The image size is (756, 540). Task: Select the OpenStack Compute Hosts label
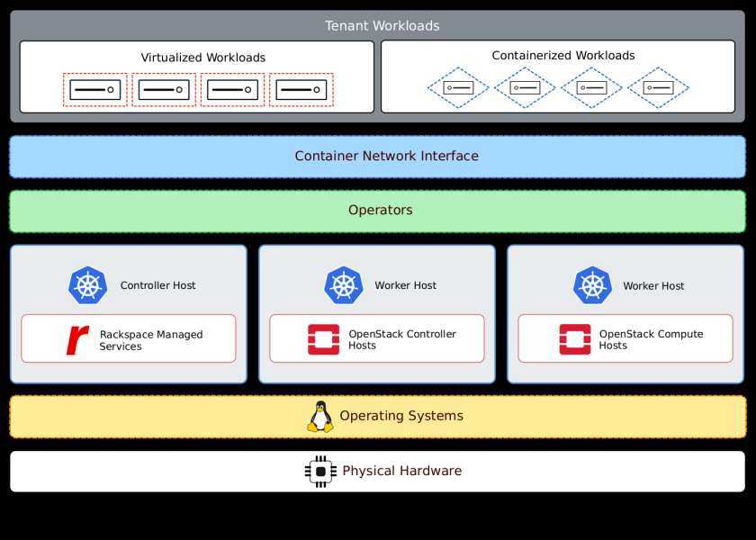coord(652,338)
